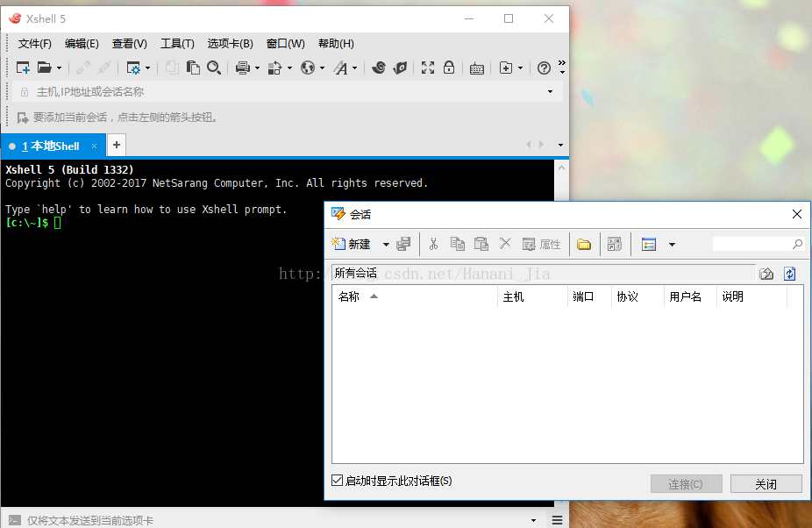Click the save-as icon next to the 新建 arrow
This screenshot has height=528, width=812.
coord(403,244)
